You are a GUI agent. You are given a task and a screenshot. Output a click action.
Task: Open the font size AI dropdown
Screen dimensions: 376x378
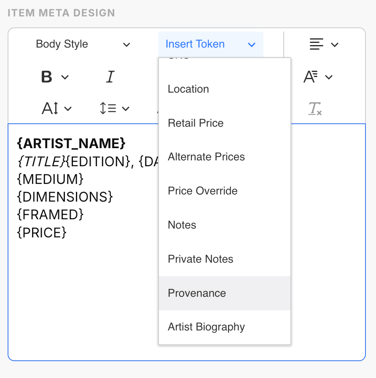pos(56,109)
